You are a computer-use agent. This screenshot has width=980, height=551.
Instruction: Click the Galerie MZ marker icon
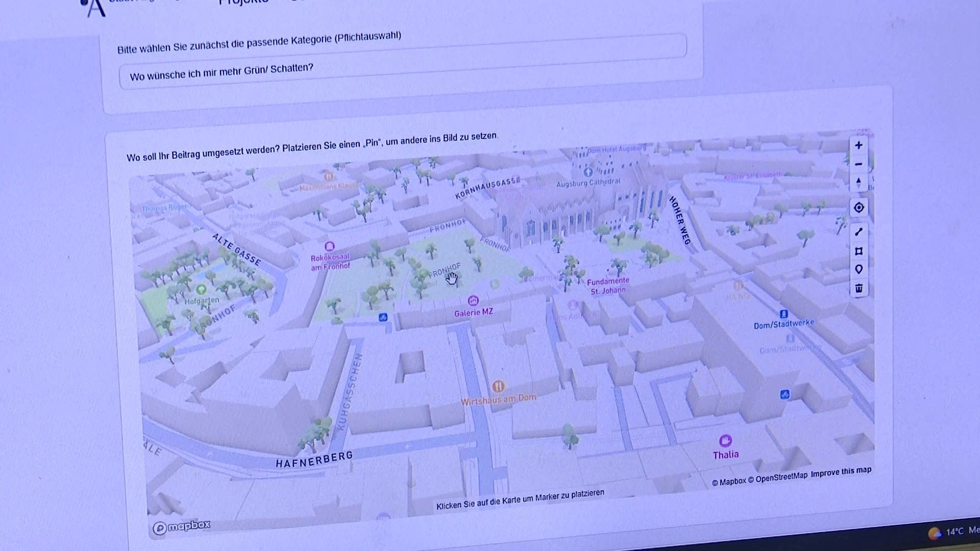click(x=473, y=300)
